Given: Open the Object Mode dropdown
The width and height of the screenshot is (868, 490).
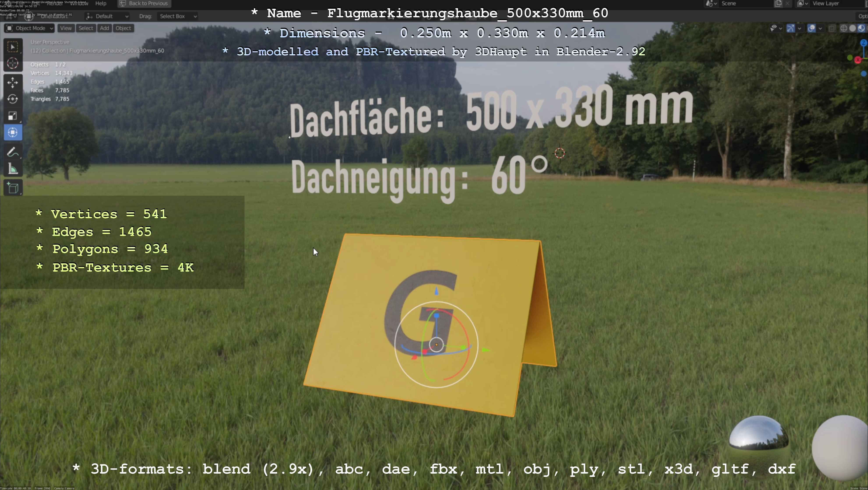Looking at the screenshot, I should click(x=30, y=28).
